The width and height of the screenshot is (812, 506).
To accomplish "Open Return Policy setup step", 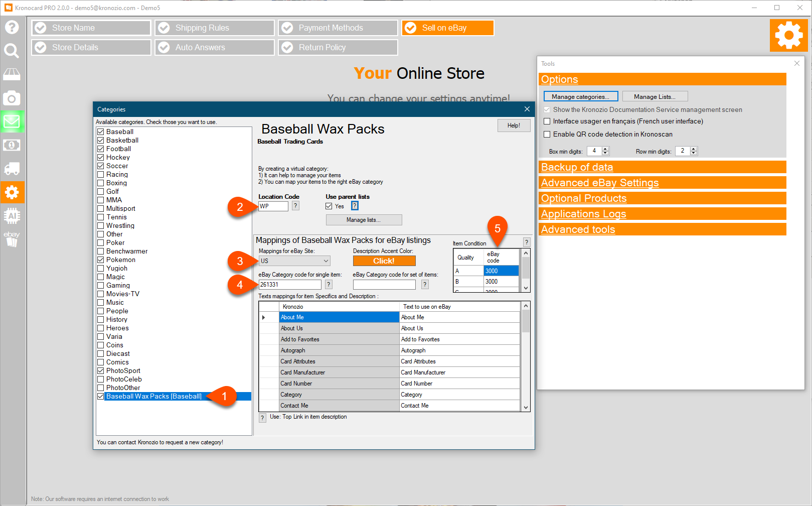I will [x=338, y=47].
